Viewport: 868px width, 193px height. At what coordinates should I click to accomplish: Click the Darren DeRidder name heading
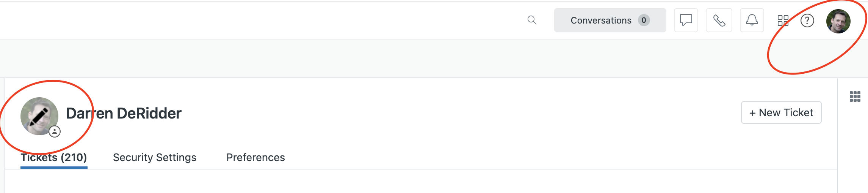pyautogui.click(x=124, y=113)
